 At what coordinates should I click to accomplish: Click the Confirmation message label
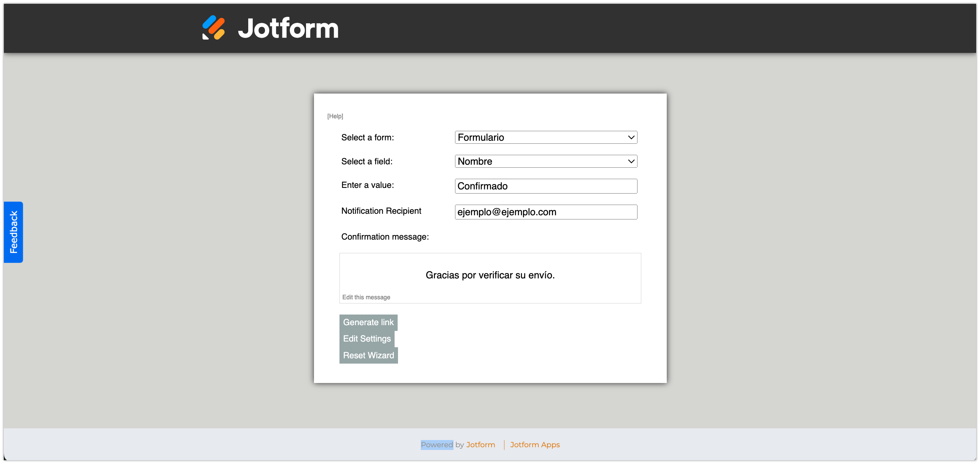(x=385, y=237)
